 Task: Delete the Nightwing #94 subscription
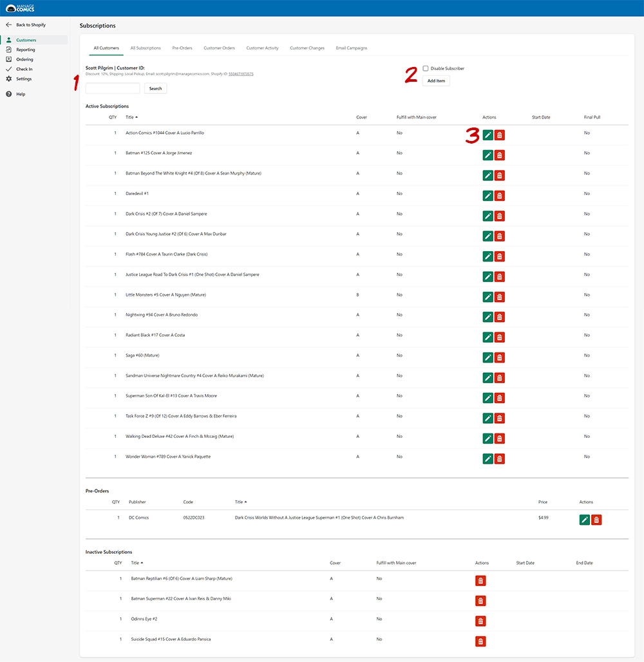tap(500, 317)
